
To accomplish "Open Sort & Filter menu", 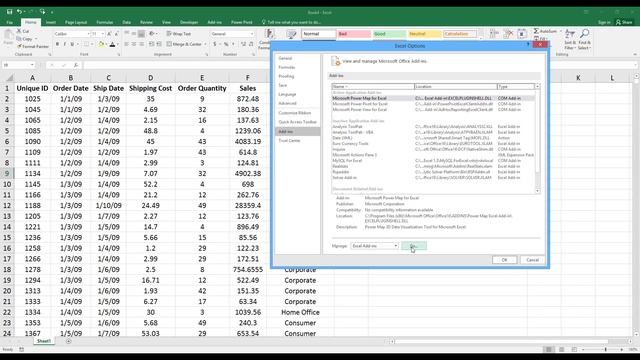I will coord(569,39).
